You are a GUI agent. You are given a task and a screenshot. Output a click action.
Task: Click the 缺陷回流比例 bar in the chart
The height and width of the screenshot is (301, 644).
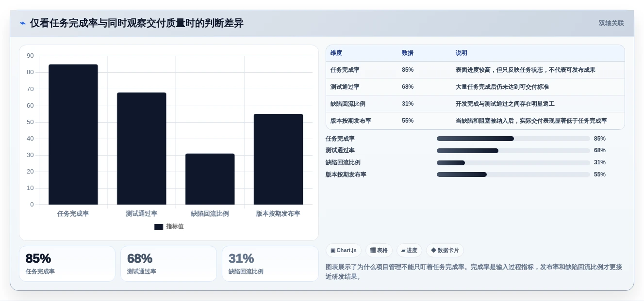click(210, 179)
